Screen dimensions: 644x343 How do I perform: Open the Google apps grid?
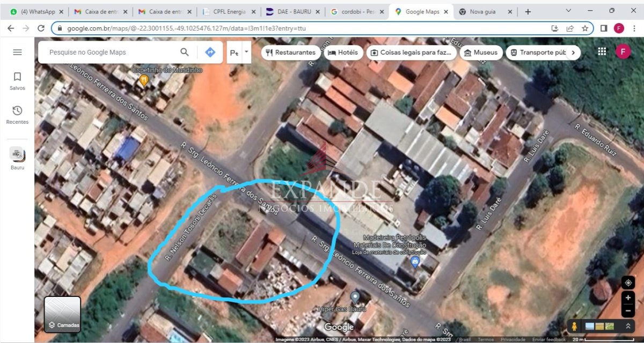602,51
